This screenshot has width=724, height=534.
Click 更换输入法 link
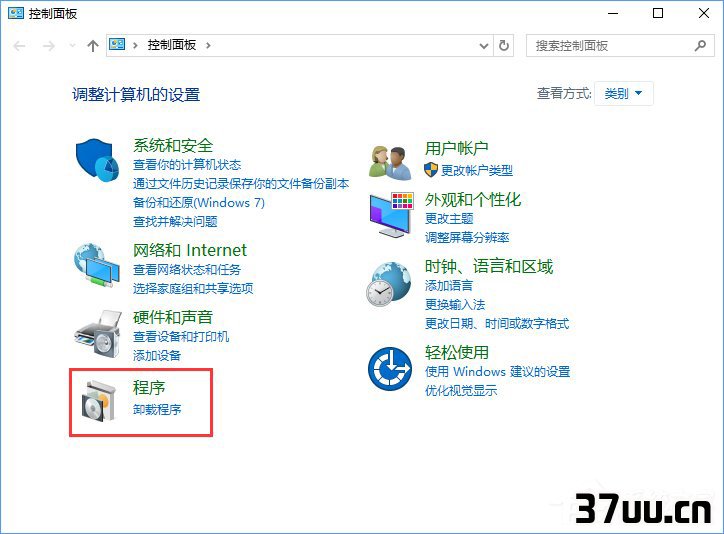pos(455,305)
